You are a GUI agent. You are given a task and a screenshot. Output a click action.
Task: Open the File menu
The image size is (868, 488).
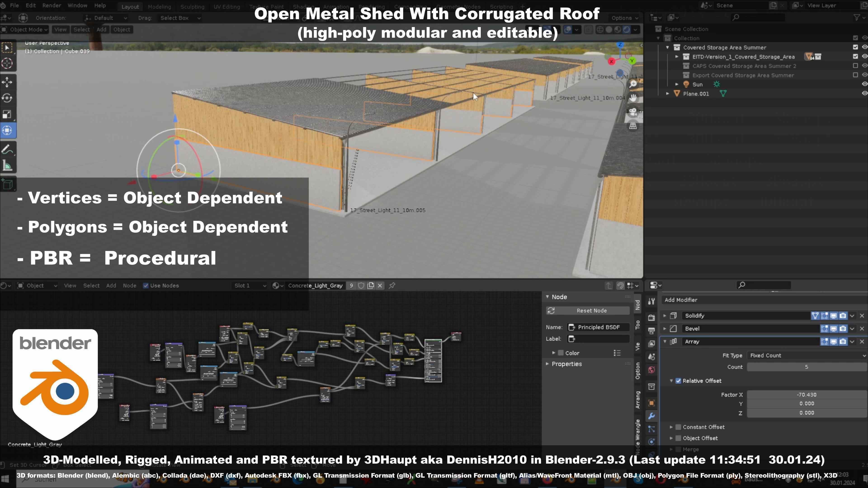[14, 6]
